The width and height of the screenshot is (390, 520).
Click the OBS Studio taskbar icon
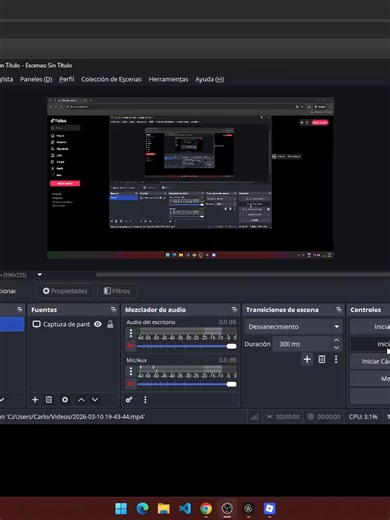tap(227, 508)
